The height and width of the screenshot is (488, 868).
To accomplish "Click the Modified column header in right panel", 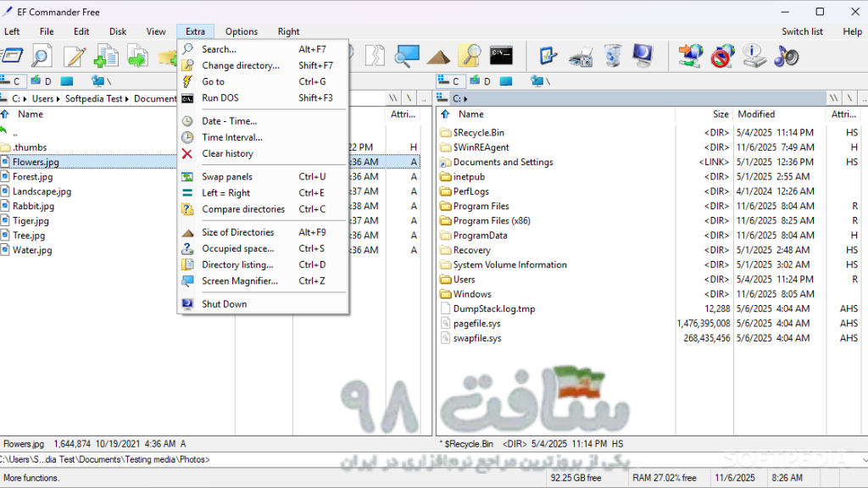I will 780,114.
